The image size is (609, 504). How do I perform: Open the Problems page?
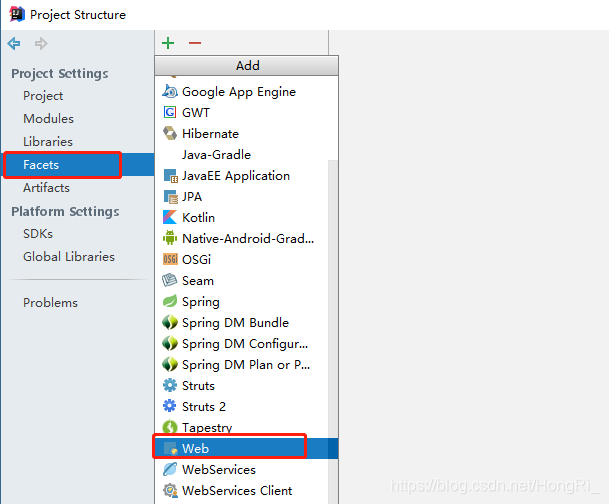coord(50,302)
